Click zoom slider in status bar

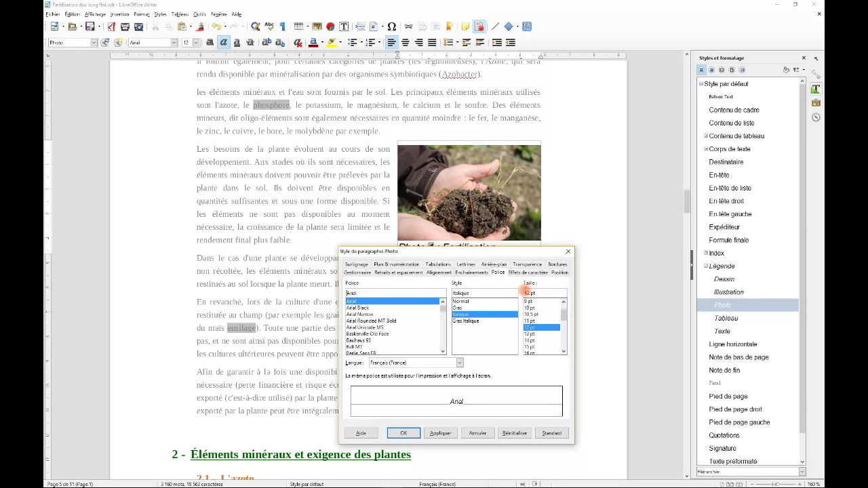tap(776, 484)
